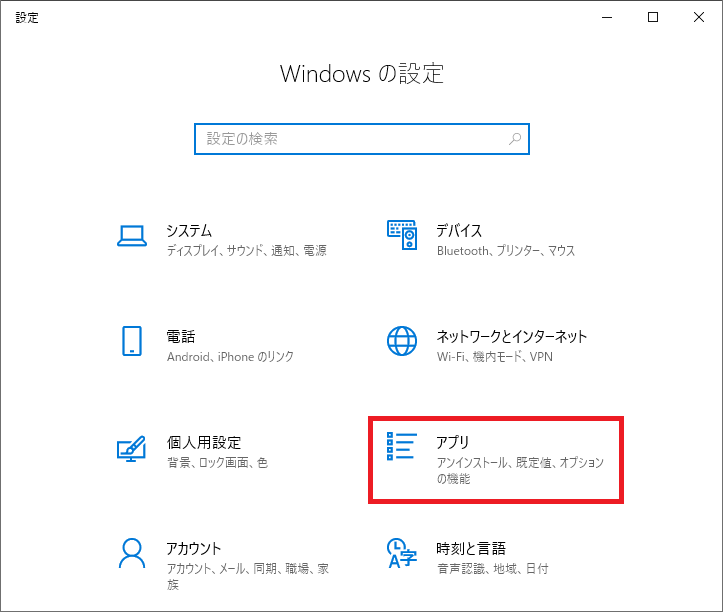Open the ネットワークとインターネット globe icon

click(x=402, y=341)
